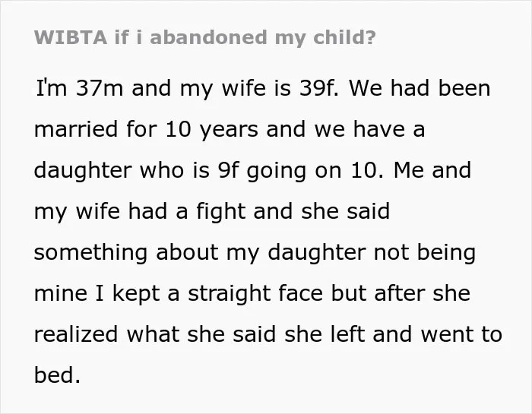Click the word "WIBTA" in the heading
Image resolution: width=532 pixels, height=414 pixels.
[x=71, y=37]
